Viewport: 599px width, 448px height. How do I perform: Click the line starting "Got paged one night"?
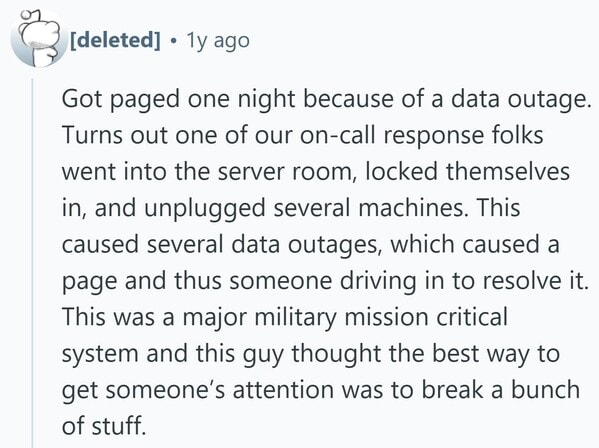[324, 100]
